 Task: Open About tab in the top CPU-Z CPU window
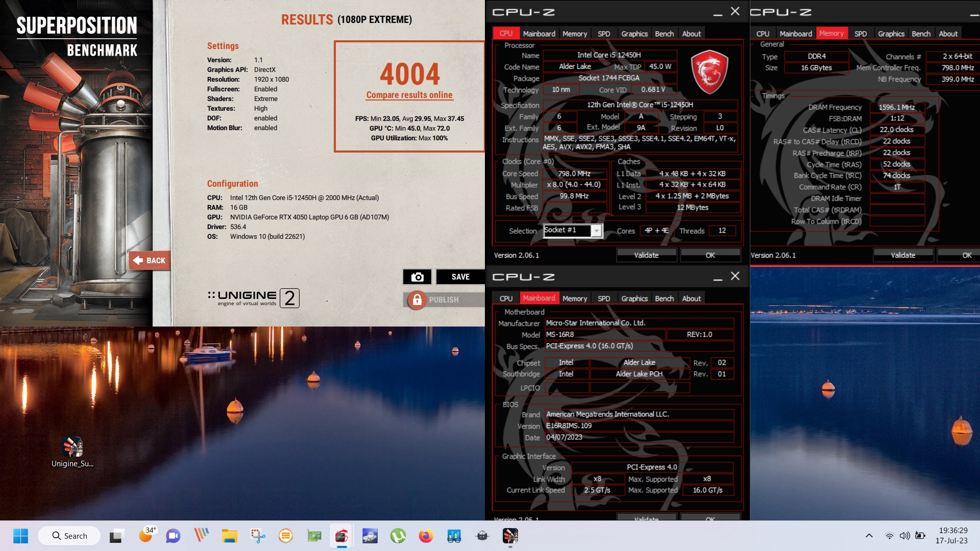(x=692, y=34)
